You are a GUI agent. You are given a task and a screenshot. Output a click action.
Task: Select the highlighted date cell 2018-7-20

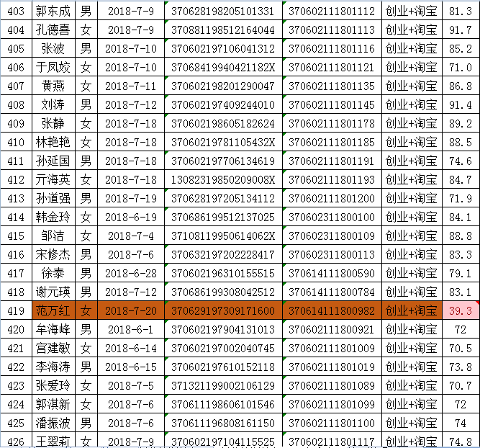pyautogui.click(x=131, y=310)
